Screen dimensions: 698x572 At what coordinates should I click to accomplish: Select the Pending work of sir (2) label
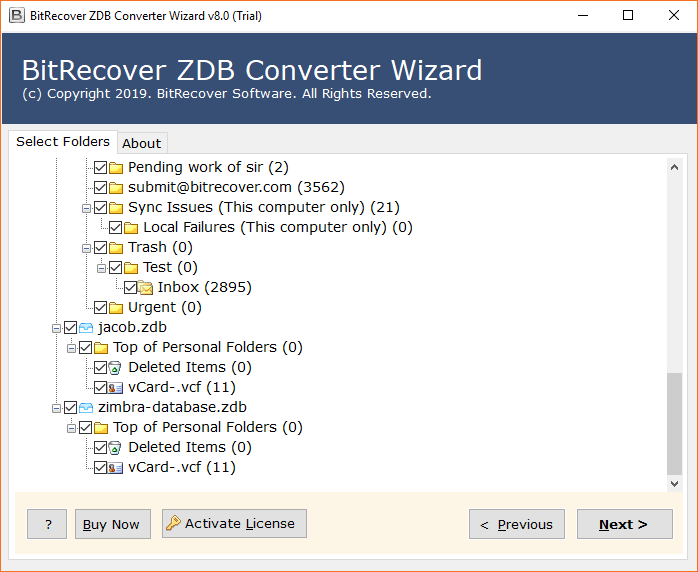click(x=208, y=167)
